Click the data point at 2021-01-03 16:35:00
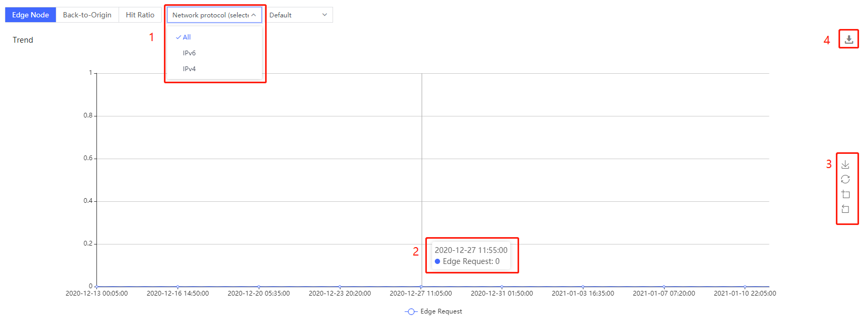868x323 pixels. pyautogui.click(x=583, y=287)
